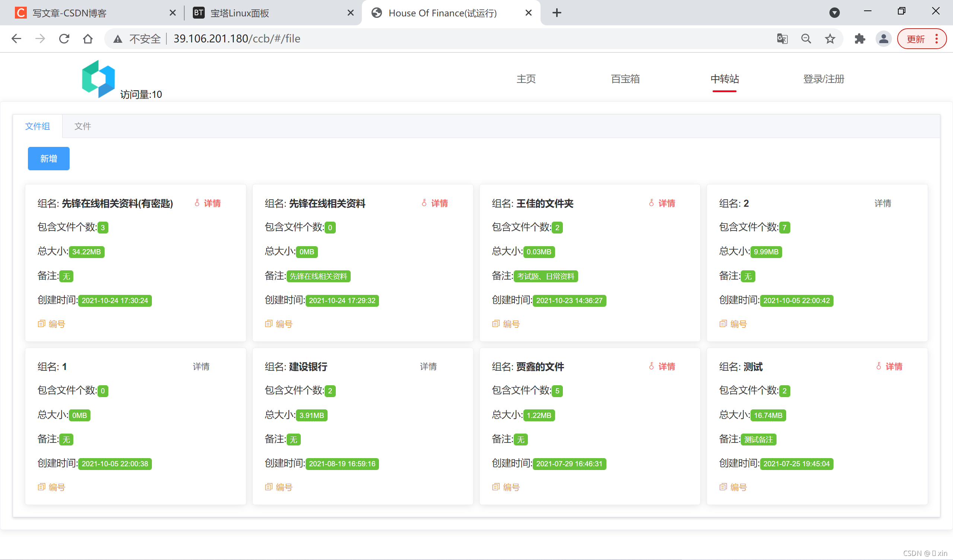Image resolution: width=953 pixels, height=560 pixels.
Task: Open the Chrome three-dot menu beside 更新
Action: click(x=936, y=39)
